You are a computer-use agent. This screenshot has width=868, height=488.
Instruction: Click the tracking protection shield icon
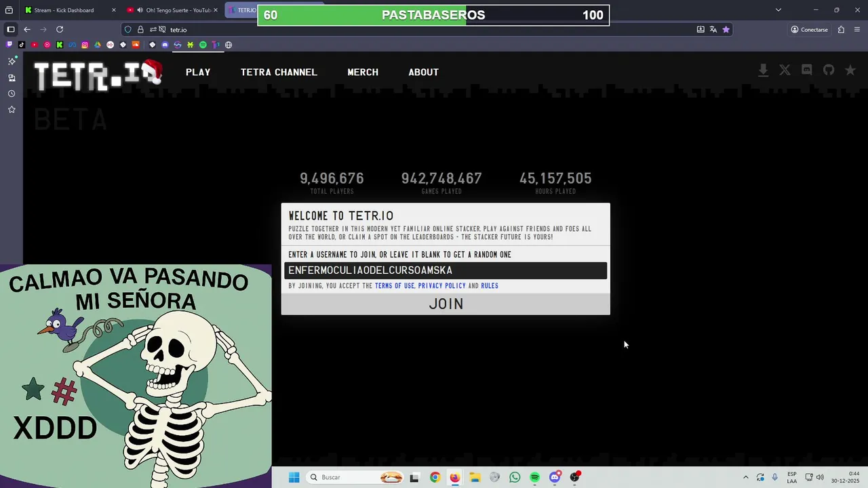(x=127, y=29)
